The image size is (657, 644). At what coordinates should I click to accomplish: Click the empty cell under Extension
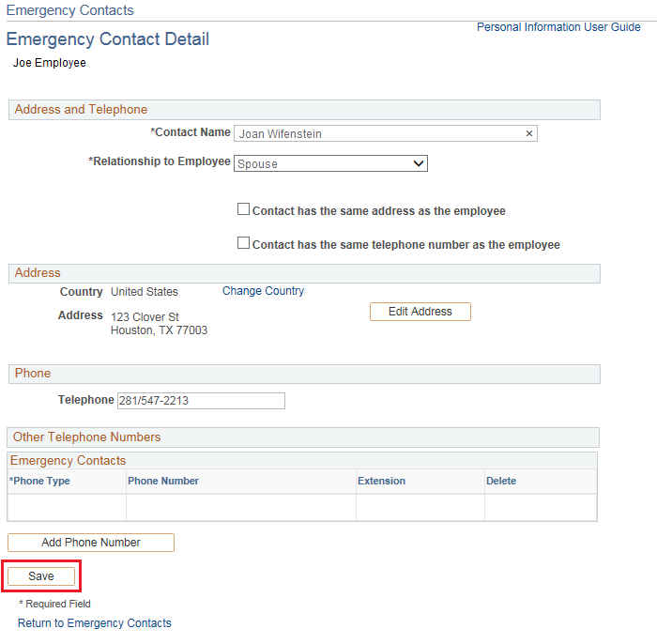[420, 507]
